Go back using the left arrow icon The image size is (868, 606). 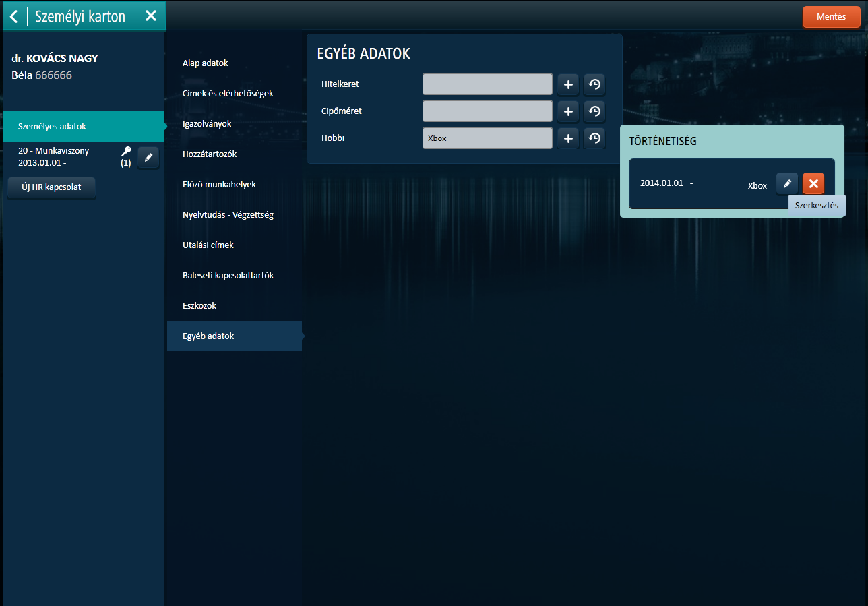coord(14,16)
